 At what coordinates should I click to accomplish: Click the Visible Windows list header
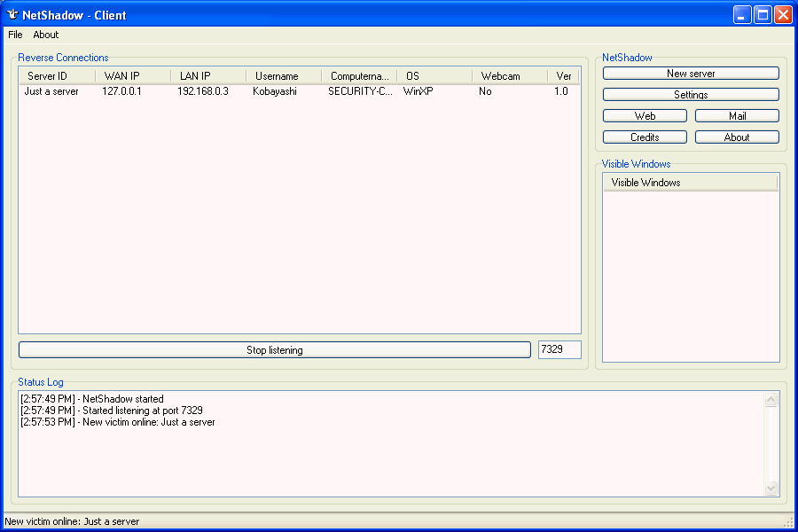(x=691, y=182)
